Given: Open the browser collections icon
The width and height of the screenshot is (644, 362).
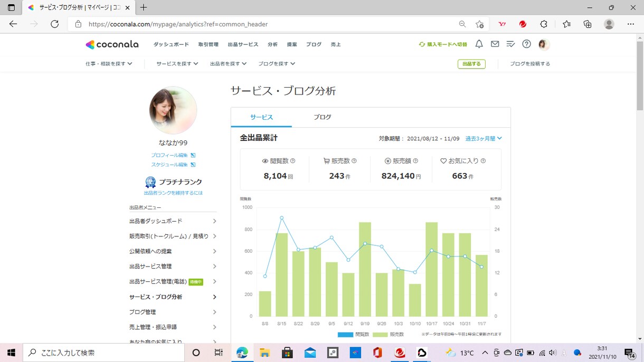Looking at the screenshot, I should click(588, 24).
